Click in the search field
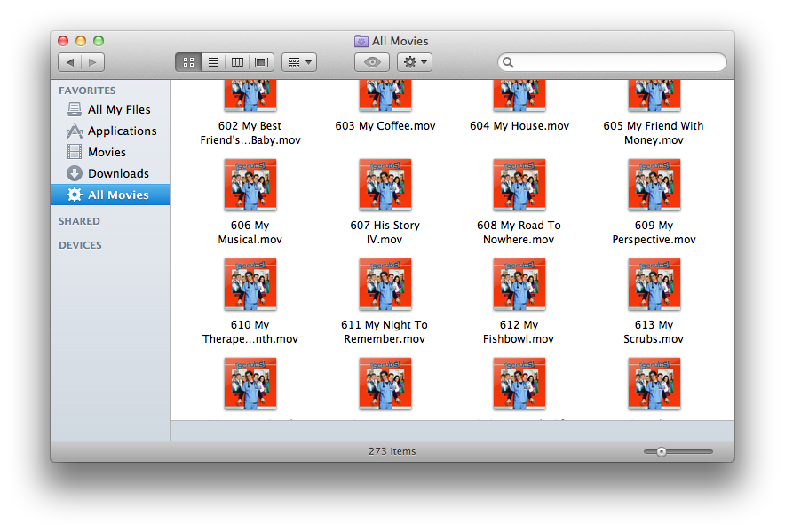The image size is (785, 532). tap(612, 62)
